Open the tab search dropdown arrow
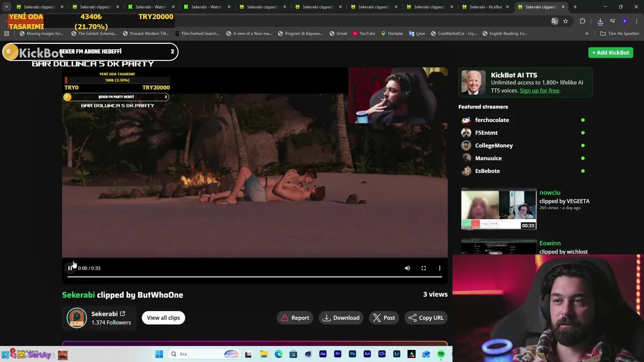 pyautogui.click(x=6, y=7)
